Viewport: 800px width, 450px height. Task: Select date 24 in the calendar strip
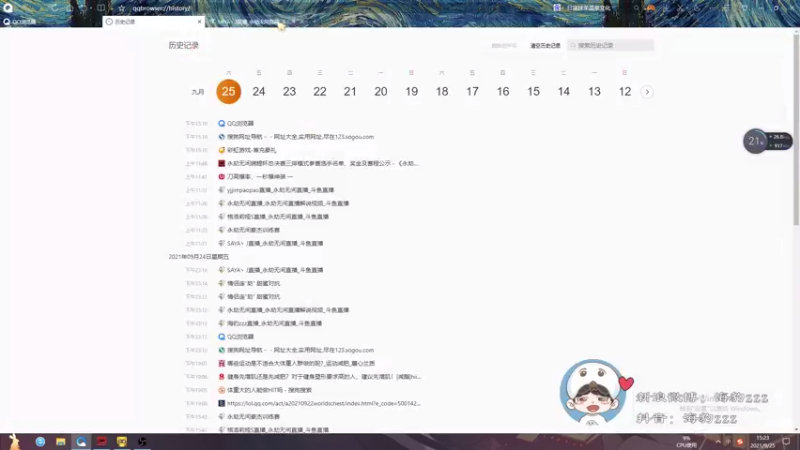[259, 92]
